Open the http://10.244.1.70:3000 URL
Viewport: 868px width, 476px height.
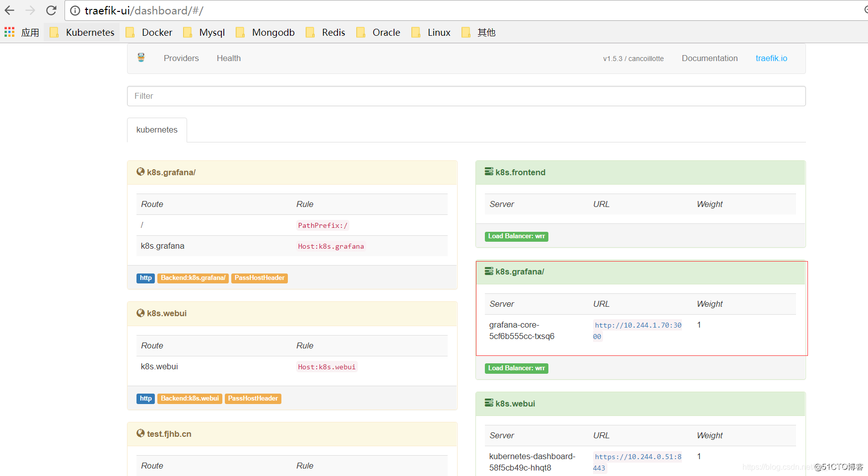tap(638, 331)
